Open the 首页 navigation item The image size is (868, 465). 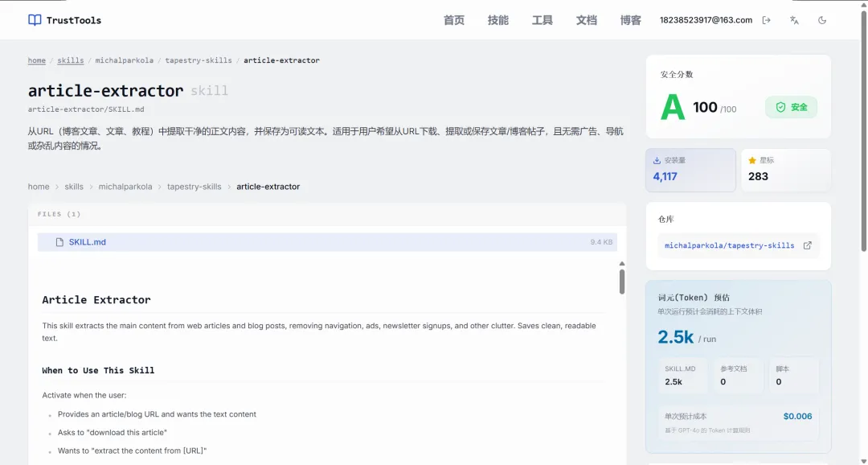454,20
